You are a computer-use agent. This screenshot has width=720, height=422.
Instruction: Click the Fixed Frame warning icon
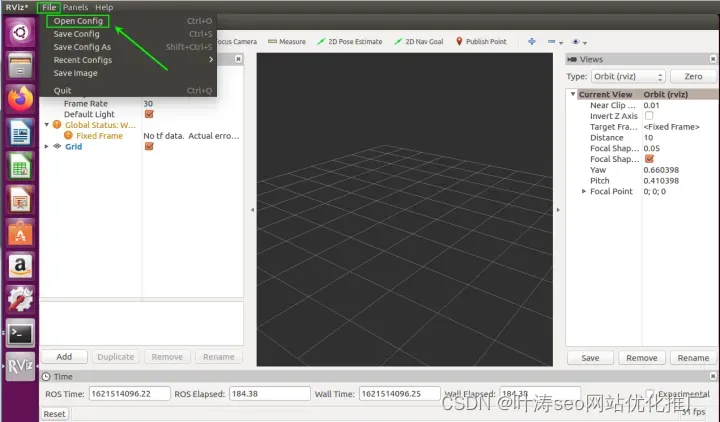(68, 135)
